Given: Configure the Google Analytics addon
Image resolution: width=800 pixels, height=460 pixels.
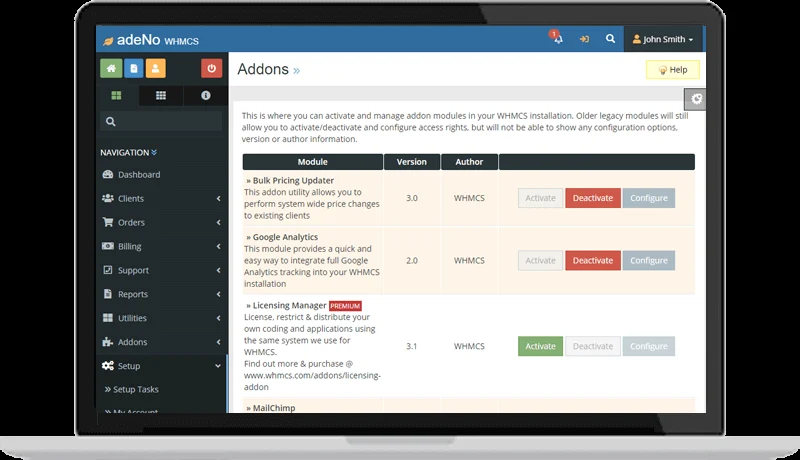Looking at the screenshot, I should point(648,261).
